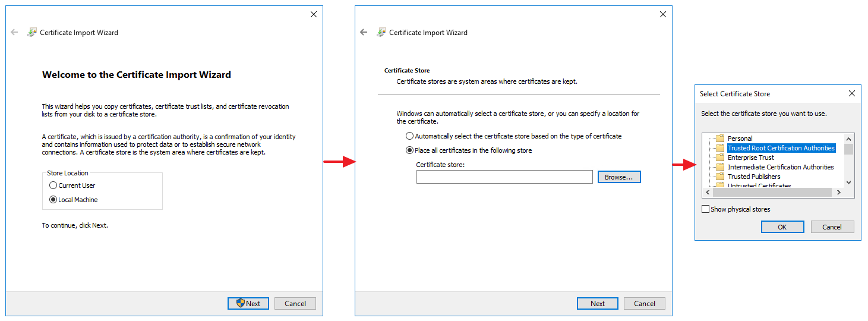This screenshot has height=321, width=868.
Task: Enable automatic certificate store selection
Action: point(409,136)
